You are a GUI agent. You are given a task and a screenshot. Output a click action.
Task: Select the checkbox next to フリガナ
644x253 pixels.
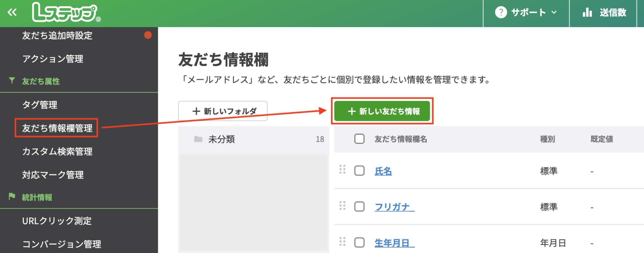point(359,207)
